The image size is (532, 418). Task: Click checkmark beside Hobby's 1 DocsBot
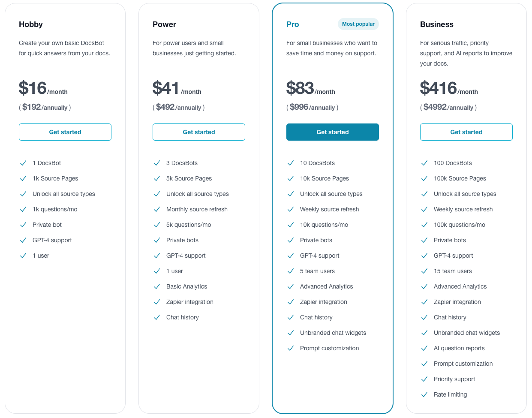(23, 163)
